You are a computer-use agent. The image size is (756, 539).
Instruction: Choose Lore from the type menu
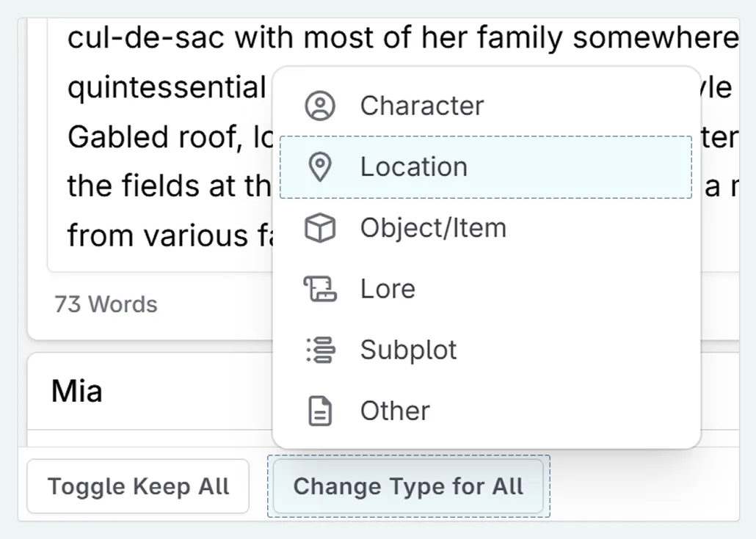[x=387, y=289]
